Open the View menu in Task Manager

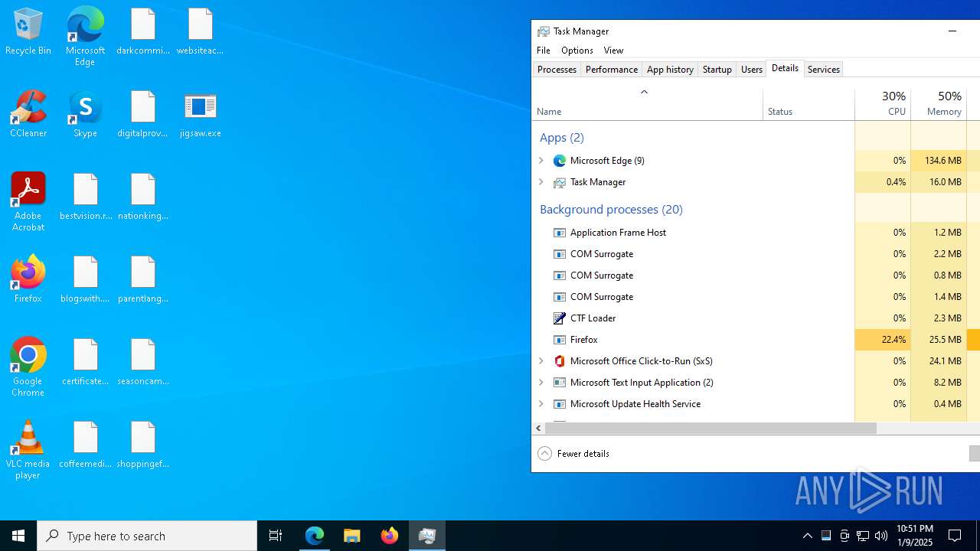pos(613,51)
